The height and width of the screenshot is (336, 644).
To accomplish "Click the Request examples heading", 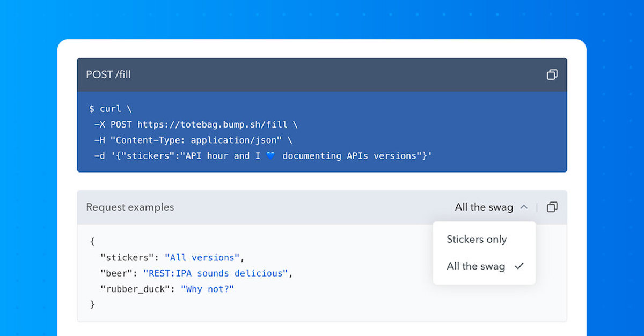I will click(130, 207).
